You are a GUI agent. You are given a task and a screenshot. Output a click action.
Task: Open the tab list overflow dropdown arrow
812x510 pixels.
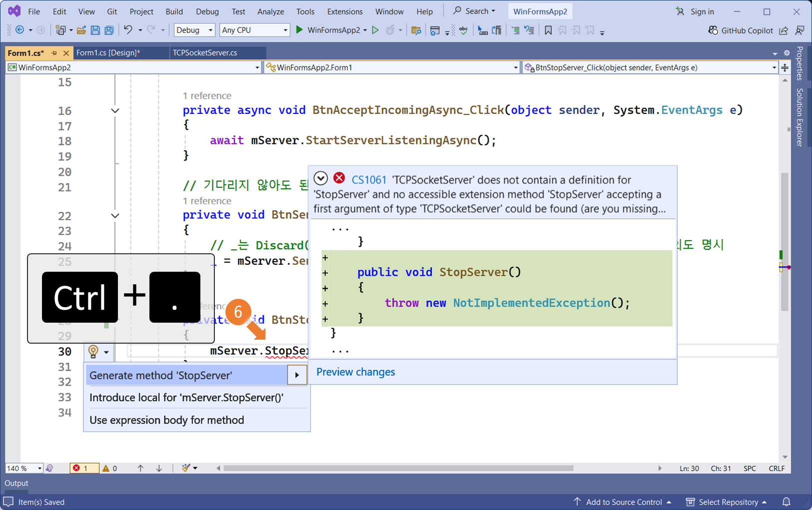(775, 53)
